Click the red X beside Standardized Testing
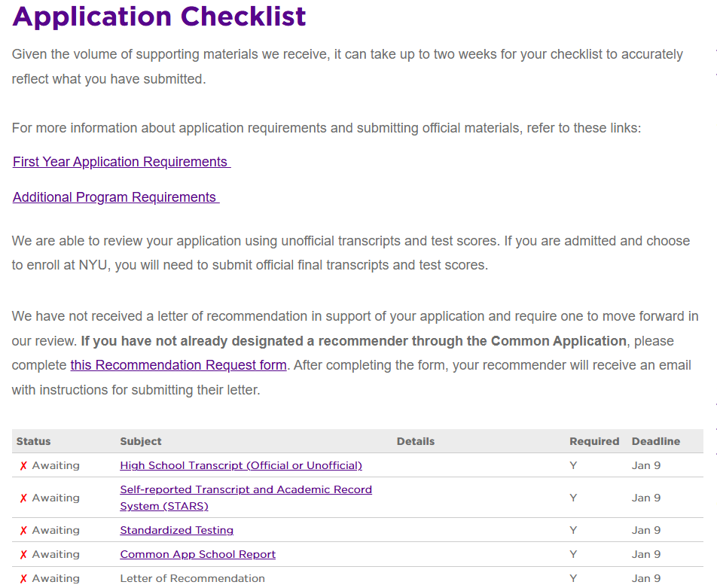Viewport: 717px width, 588px height. (23, 531)
